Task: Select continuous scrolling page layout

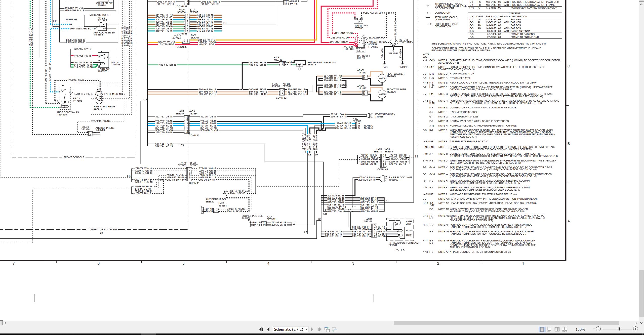Action: click(x=549, y=329)
